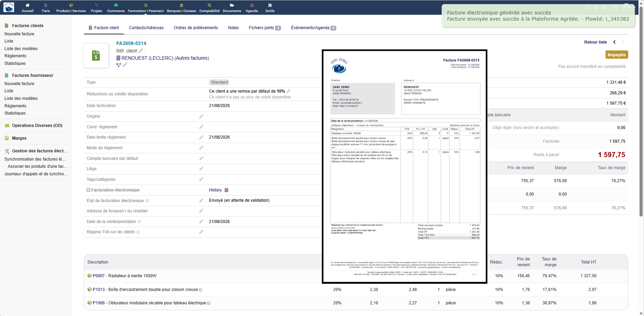The height and width of the screenshot is (316, 644).
Task: Click the Retour liste link
Action: click(596, 42)
